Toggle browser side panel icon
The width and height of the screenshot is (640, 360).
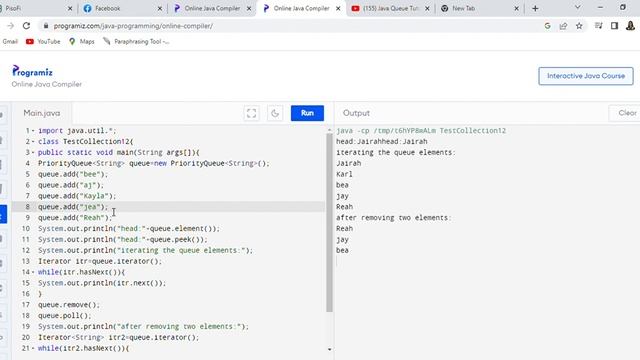click(x=614, y=26)
